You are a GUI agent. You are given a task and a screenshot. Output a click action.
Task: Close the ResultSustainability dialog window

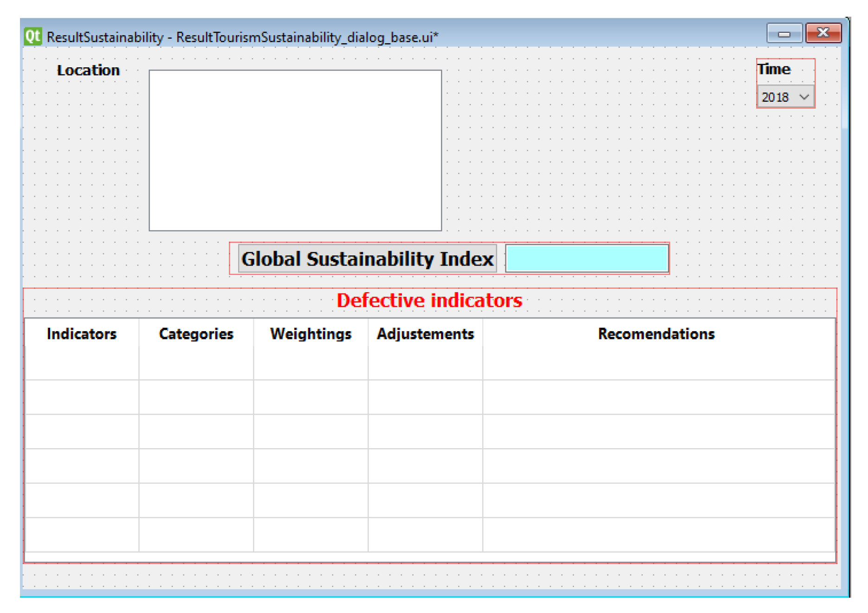[823, 33]
